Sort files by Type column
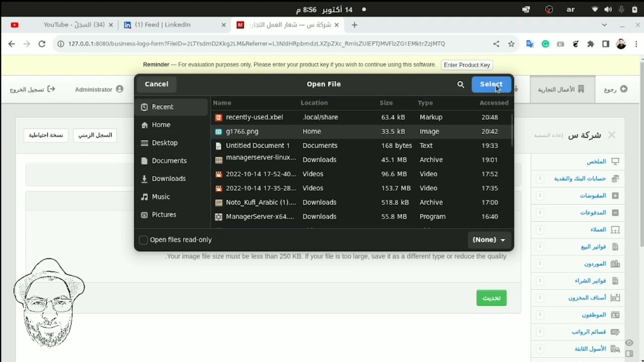644x362 pixels. point(425,103)
